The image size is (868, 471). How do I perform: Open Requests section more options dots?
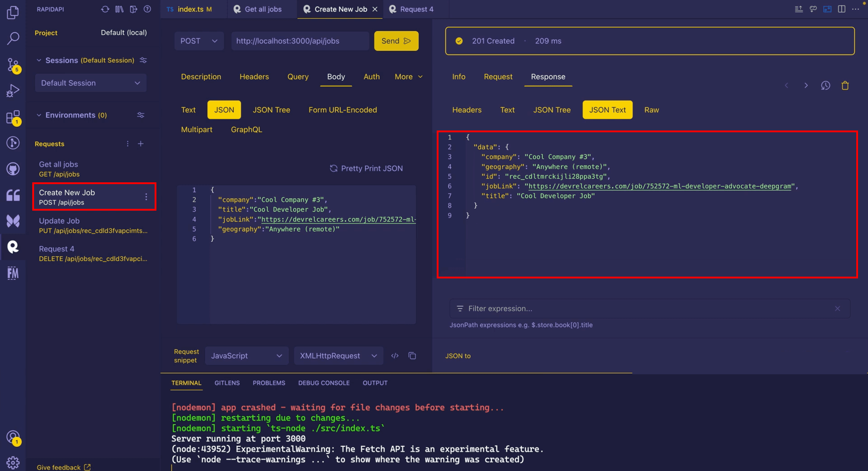click(127, 144)
